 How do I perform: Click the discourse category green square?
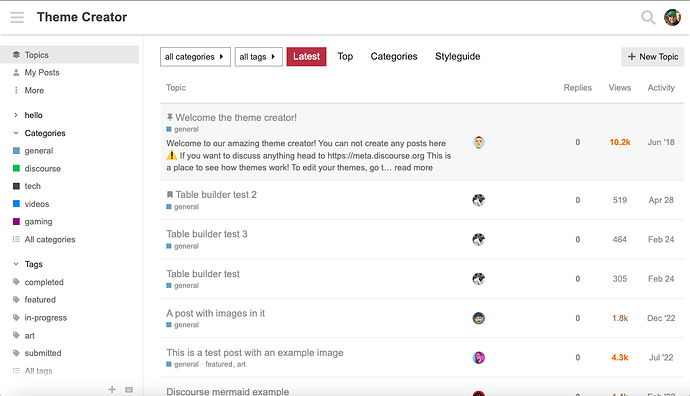click(x=16, y=169)
